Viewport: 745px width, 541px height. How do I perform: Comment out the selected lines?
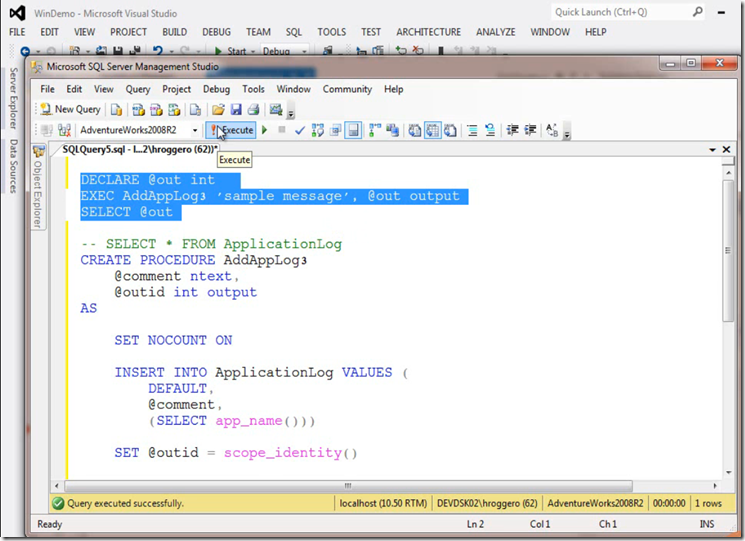pos(472,130)
